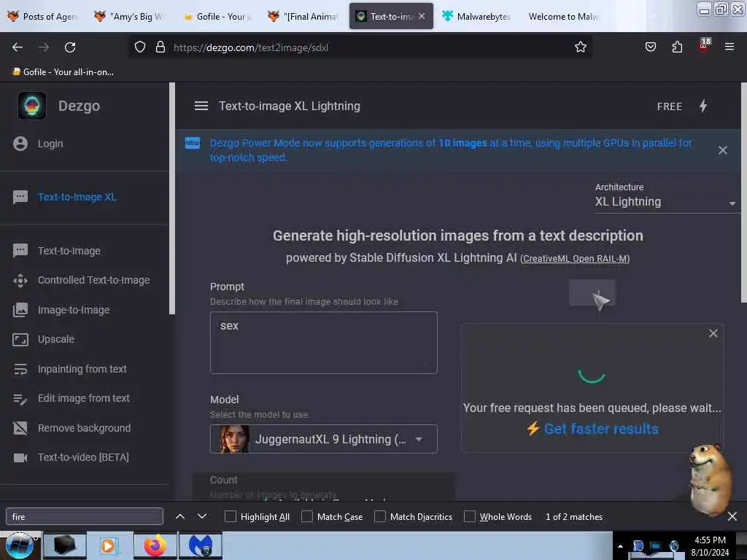Switch to the Welcome to Malw tab
747x560 pixels.
coord(564,17)
